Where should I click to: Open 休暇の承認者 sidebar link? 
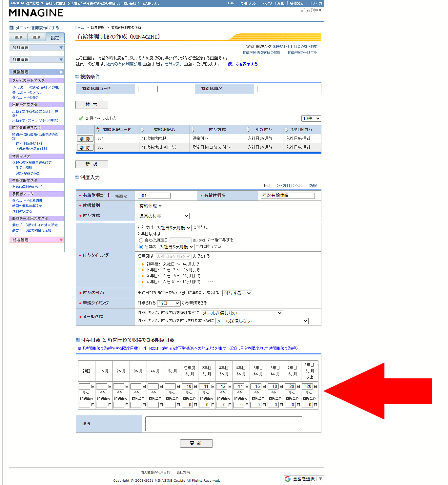coord(22,211)
